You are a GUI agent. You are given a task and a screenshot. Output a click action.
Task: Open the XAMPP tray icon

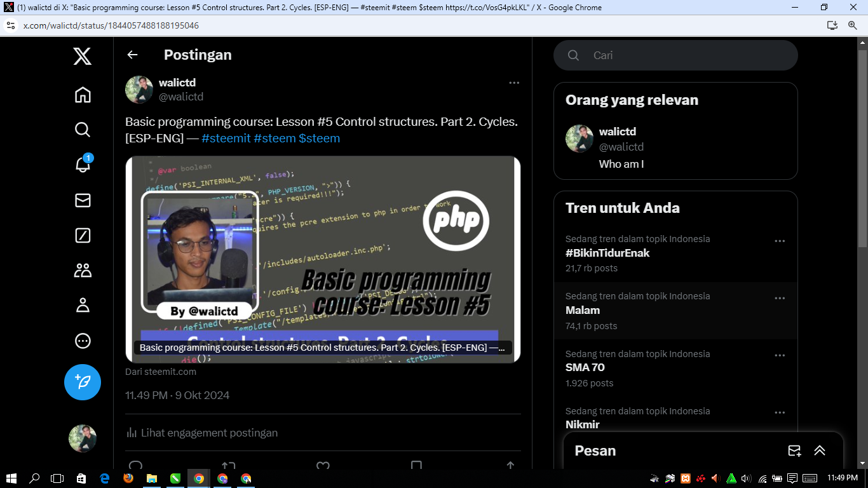click(686, 478)
